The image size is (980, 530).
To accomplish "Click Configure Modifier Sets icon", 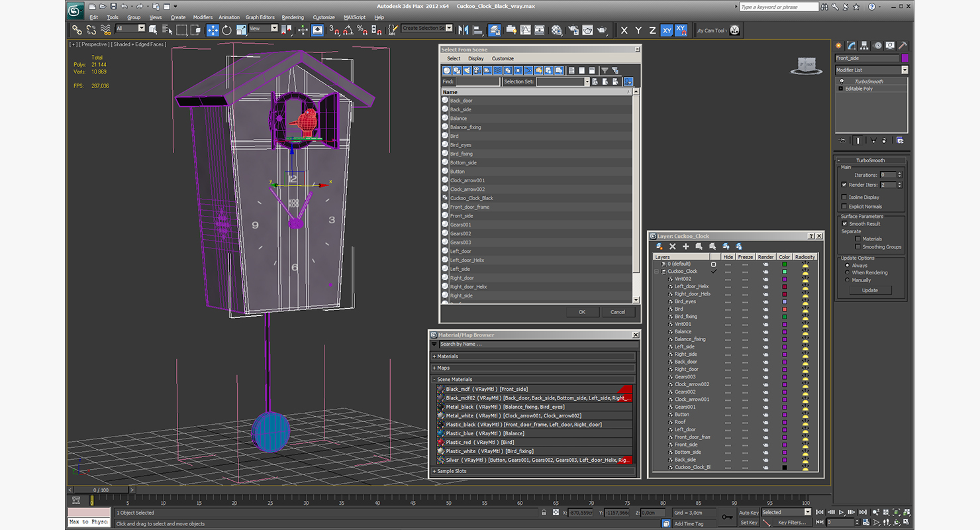I will pyautogui.click(x=899, y=140).
